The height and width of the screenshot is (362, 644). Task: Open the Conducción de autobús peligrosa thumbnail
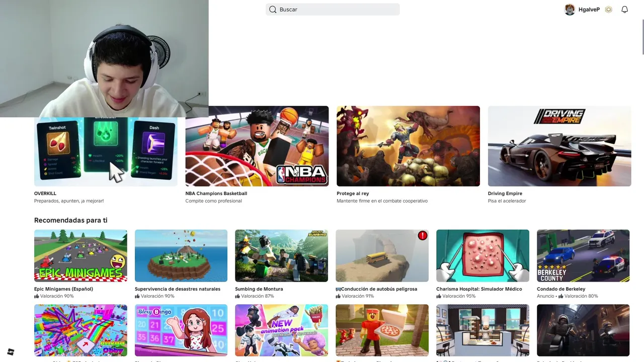click(x=382, y=256)
